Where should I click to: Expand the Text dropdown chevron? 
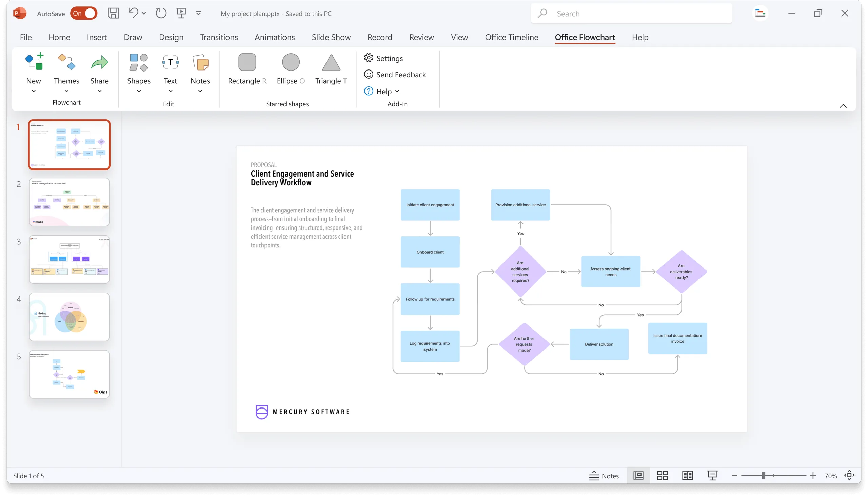170,91
